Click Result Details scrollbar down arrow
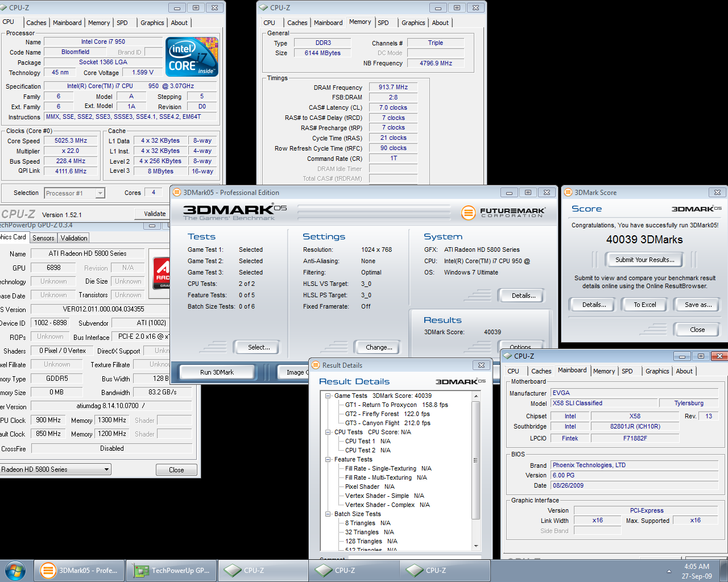Screen dimensions: 728x582 tap(476, 546)
